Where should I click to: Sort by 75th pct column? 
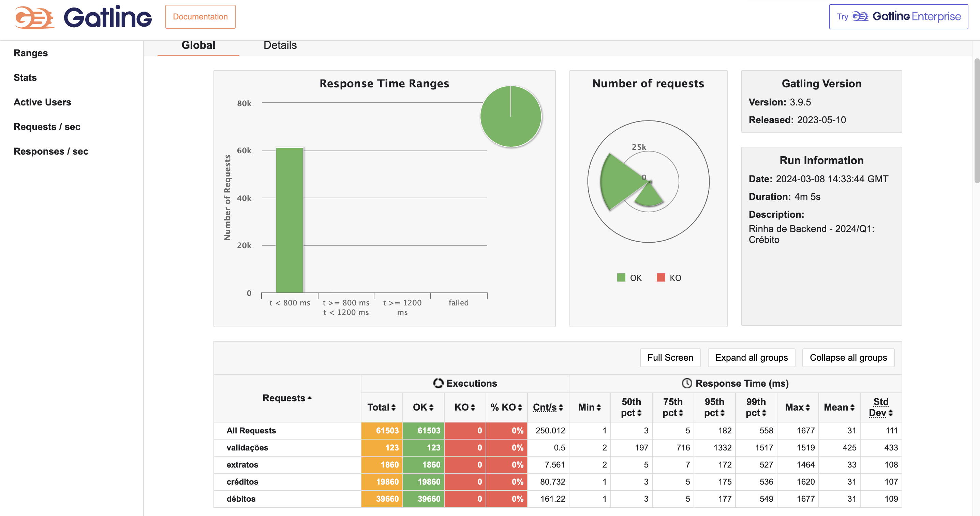[x=673, y=407]
